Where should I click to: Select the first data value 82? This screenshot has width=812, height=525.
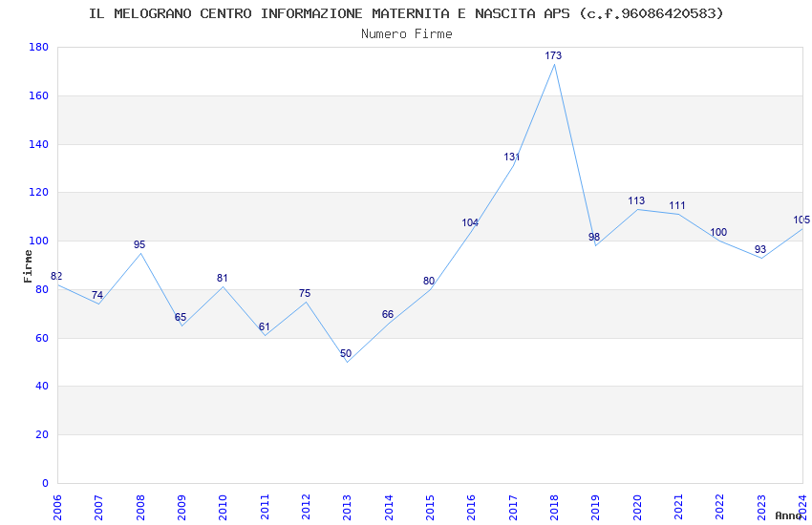(56, 277)
